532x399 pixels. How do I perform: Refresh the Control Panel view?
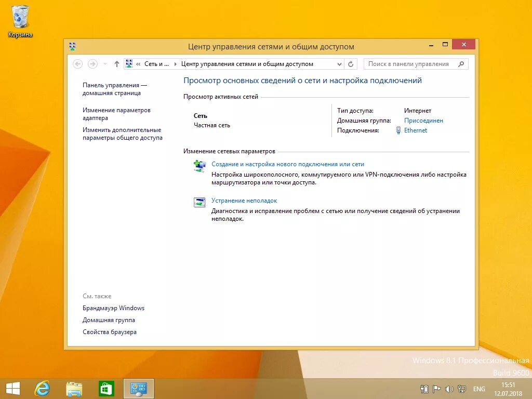pyautogui.click(x=351, y=63)
